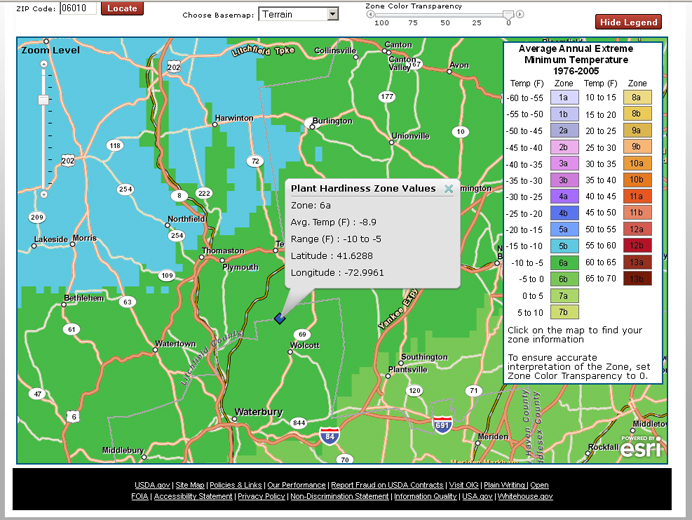Image resolution: width=692 pixels, height=520 pixels.
Task: Click the Route 177 shield marker
Action: pos(386,97)
